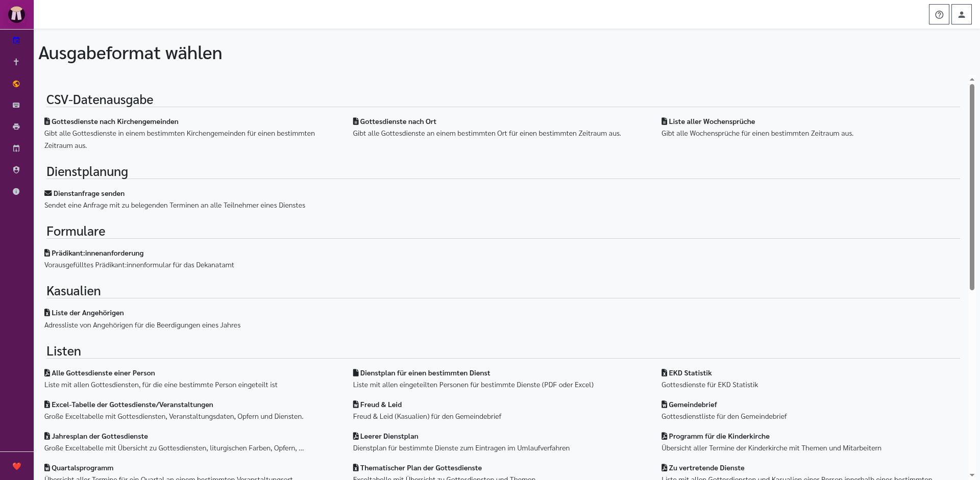980x480 pixels.
Task: Click description 'Gottesdienste für EKD Statistik'
Action: pyautogui.click(x=709, y=385)
